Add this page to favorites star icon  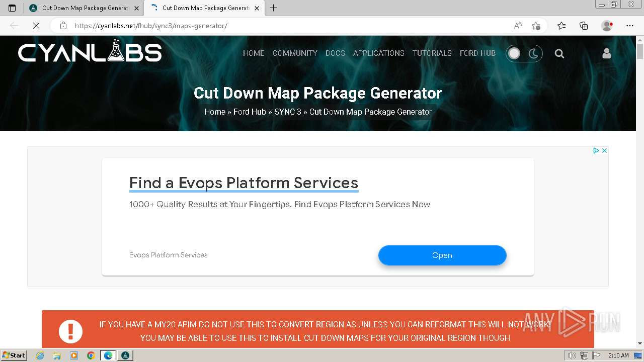coord(536,26)
